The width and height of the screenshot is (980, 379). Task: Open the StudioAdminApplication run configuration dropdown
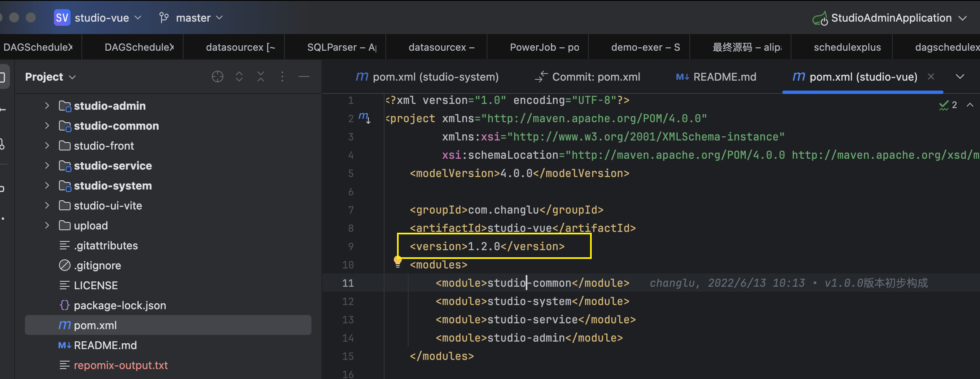963,18
